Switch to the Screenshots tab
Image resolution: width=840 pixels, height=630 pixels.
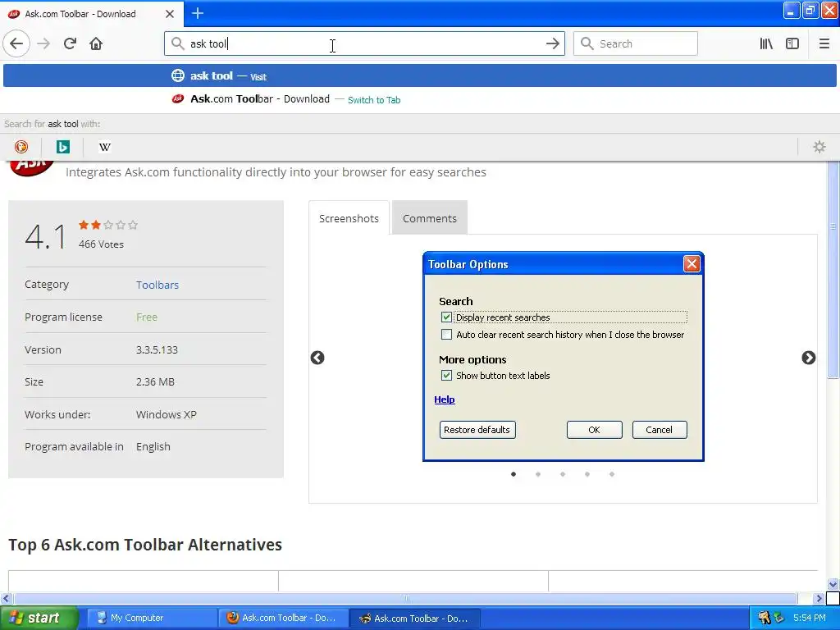[x=349, y=218]
